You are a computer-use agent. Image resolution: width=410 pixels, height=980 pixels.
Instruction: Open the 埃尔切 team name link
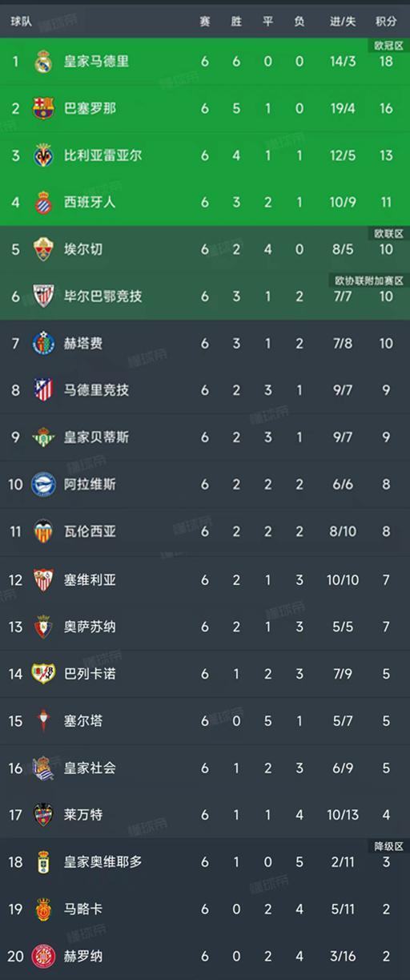(x=83, y=249)
